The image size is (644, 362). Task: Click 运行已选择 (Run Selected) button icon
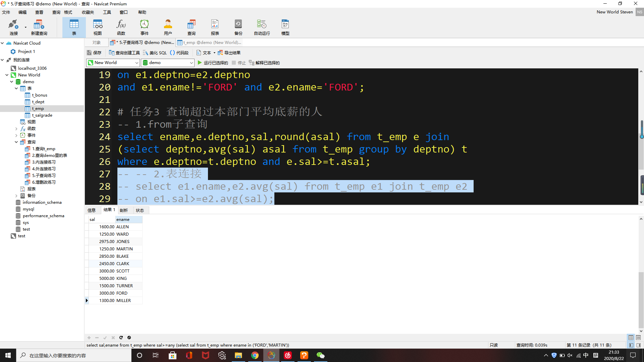click(x=200, y=62)
